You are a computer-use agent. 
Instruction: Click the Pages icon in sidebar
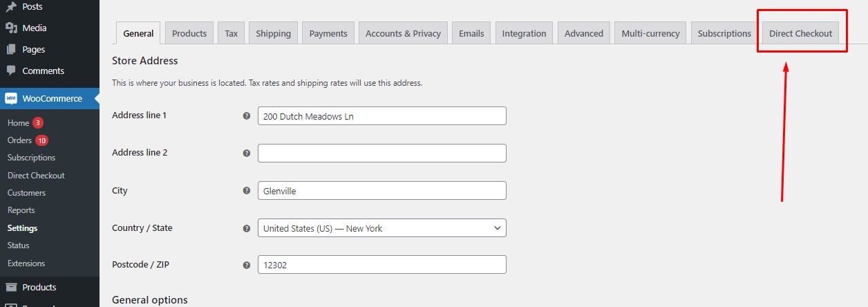click(11, 50)
